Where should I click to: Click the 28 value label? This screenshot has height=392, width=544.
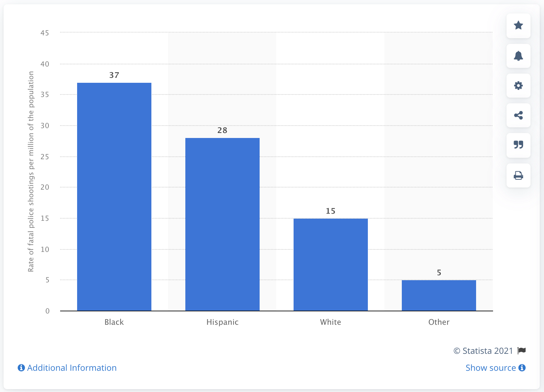(222, 130)
